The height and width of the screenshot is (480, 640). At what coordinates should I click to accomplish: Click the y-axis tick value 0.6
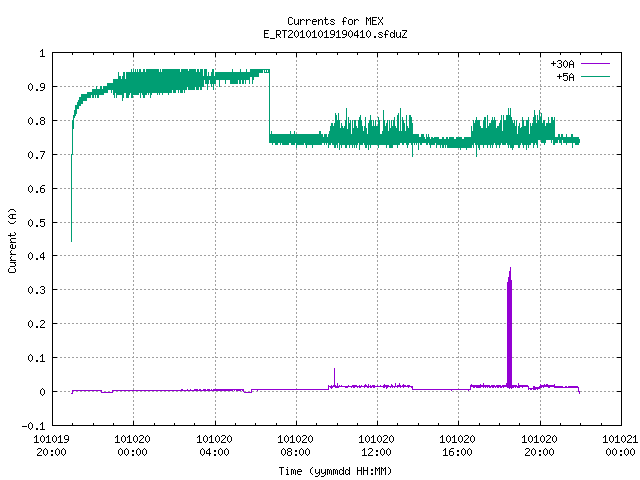37,189
